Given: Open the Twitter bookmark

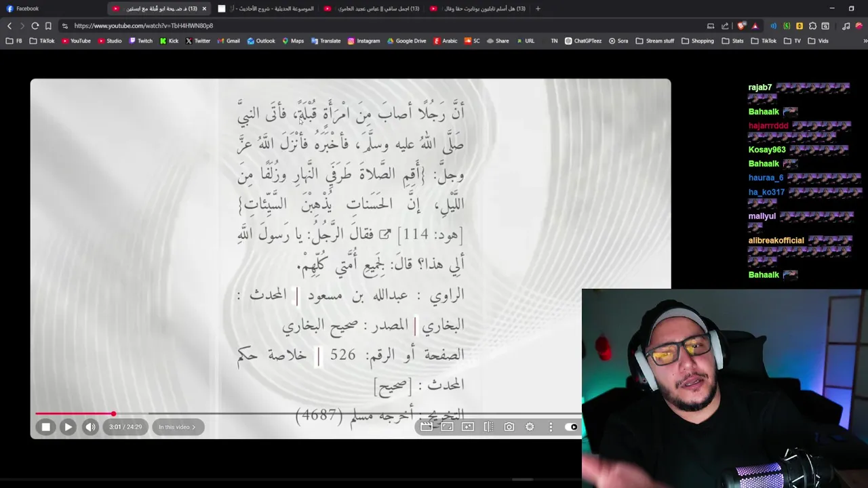Looking at the screenshot, I should click(197, 41).
